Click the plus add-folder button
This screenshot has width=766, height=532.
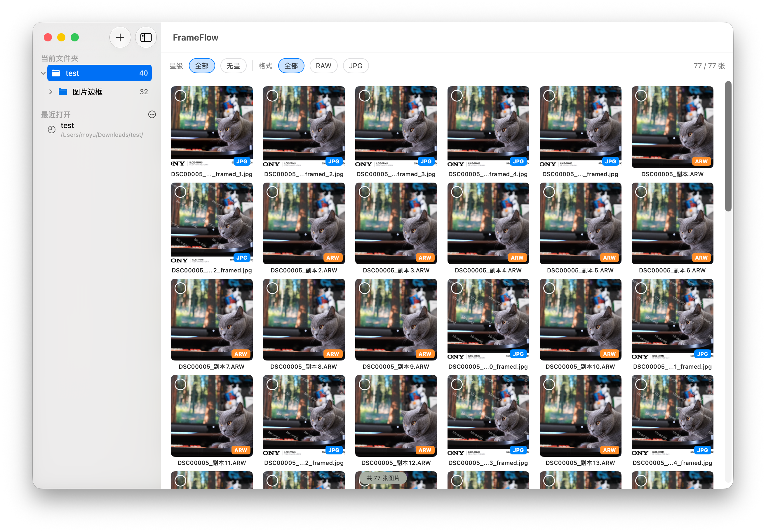point(120,37)
